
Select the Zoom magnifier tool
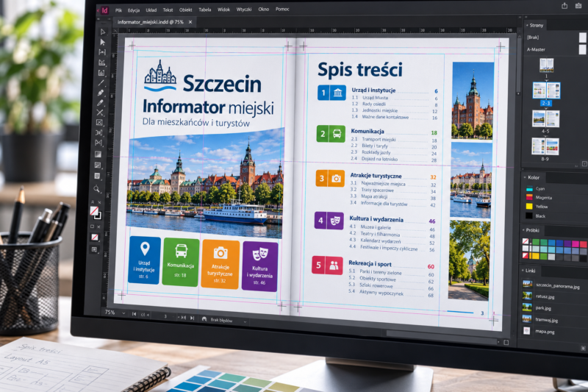(97, 189)
